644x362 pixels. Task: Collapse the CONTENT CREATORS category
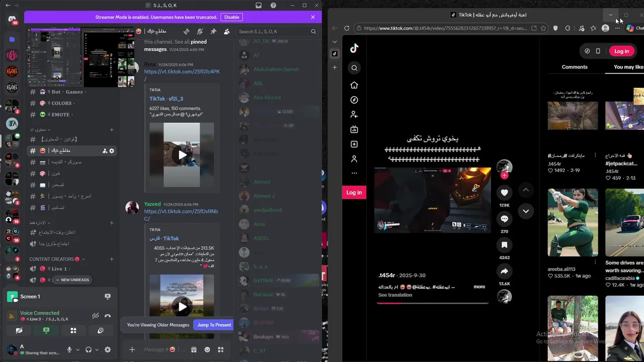(x=57, y=259)
